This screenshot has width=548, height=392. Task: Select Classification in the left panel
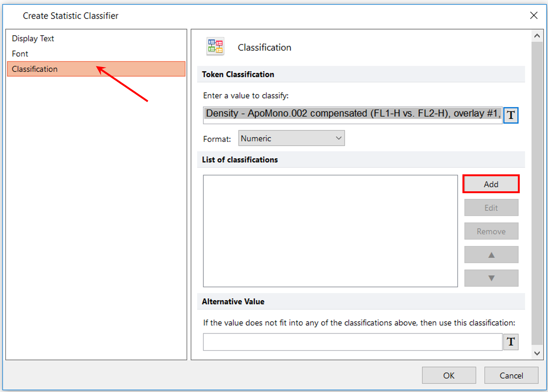pyautogui.click(x=96, y=69)
